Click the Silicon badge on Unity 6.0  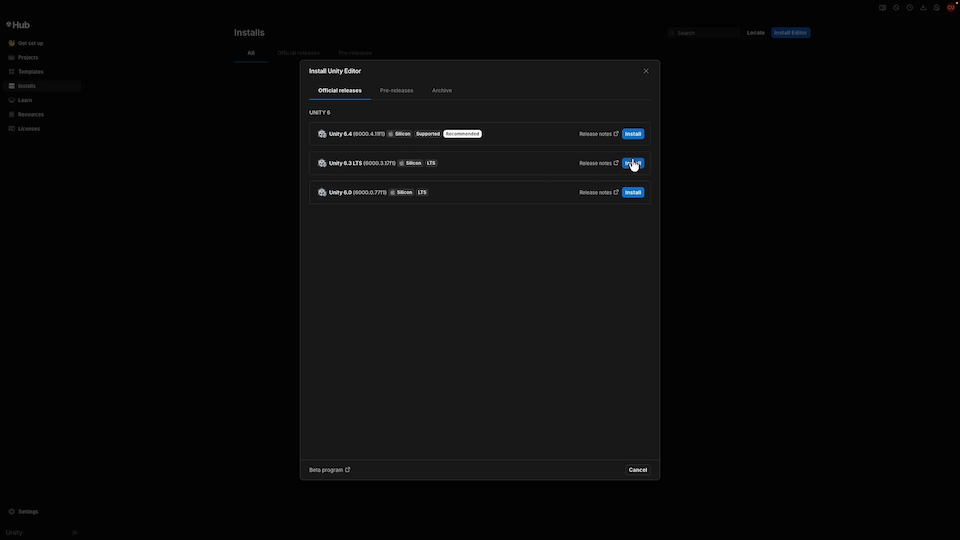[402, 192]
